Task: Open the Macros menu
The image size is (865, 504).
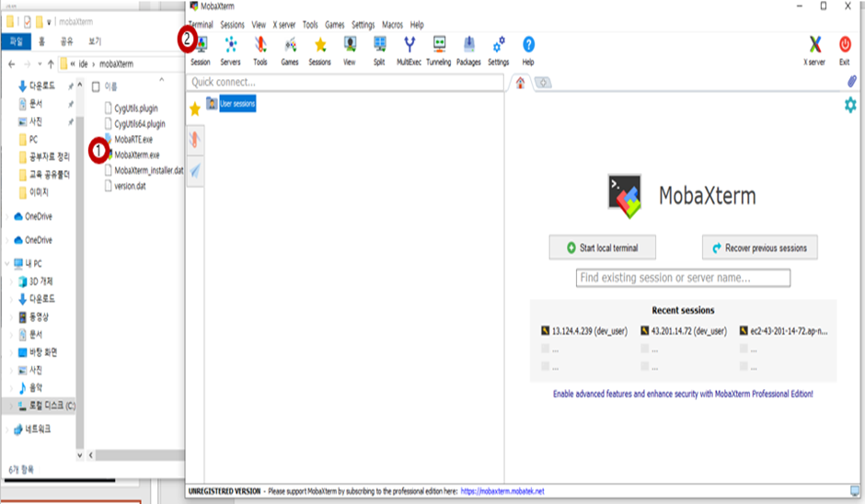Action: coord(392,25)
